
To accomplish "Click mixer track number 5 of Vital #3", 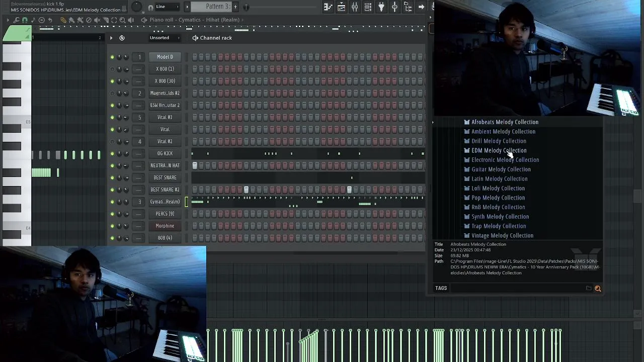I will [x=139, y=117].
